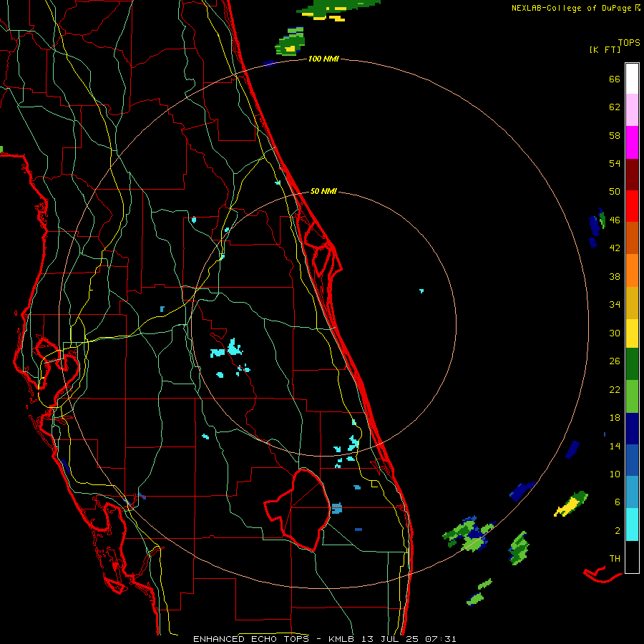
Task: Click the dark green 26 kft swatch
Action: [x=632, y=364]
